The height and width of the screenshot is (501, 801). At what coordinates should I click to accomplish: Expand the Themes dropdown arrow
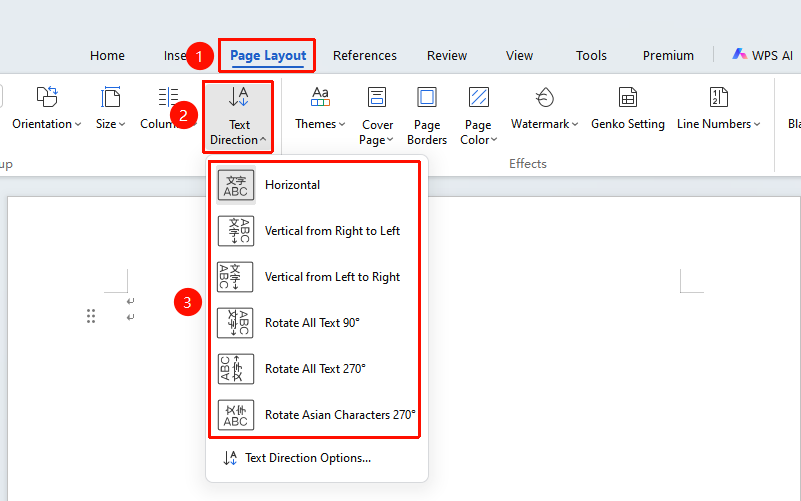click(342, 124)
